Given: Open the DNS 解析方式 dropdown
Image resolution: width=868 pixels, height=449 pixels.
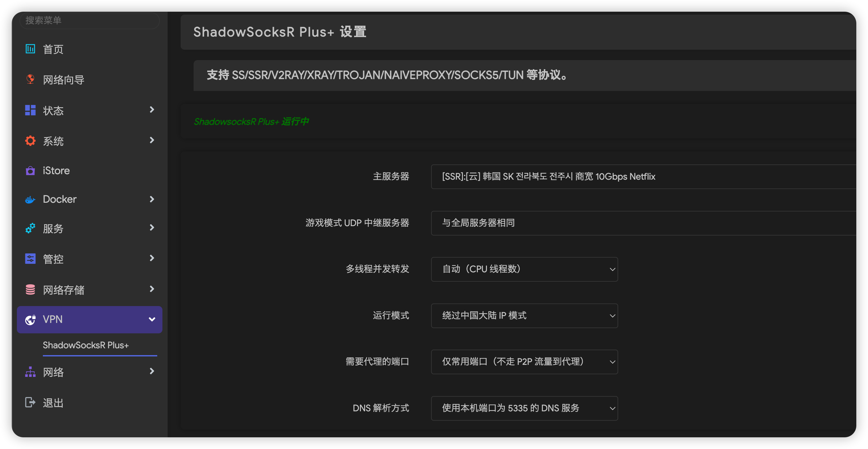Looking at the screenshot, I should pos(524,408).
